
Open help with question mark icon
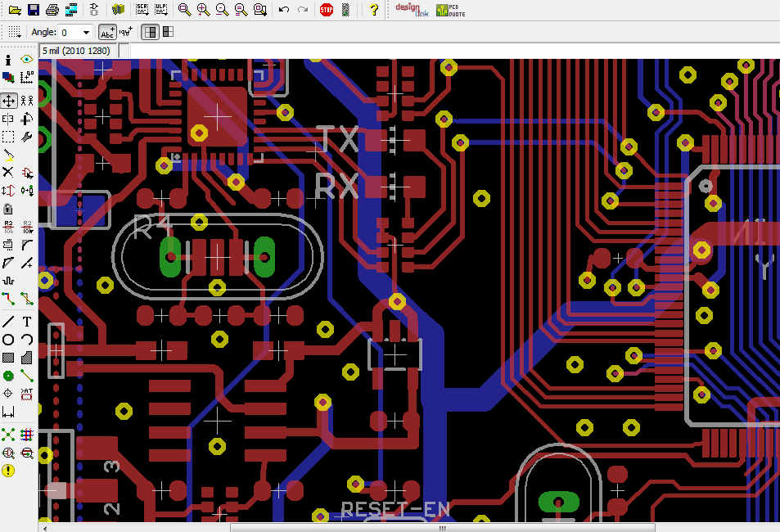point(374,10)
